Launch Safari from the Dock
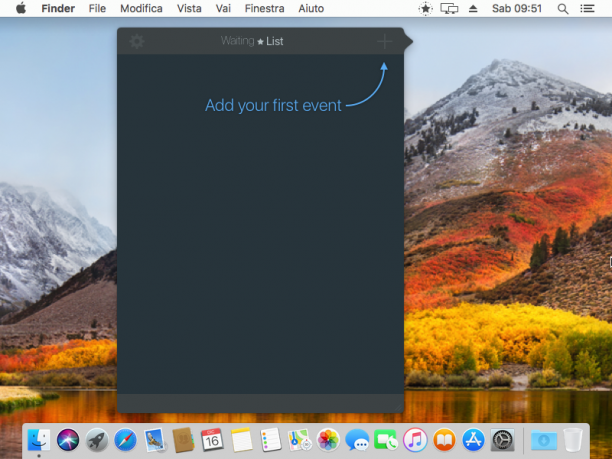This screenshot has width=612, height=459. click(126, 440)
